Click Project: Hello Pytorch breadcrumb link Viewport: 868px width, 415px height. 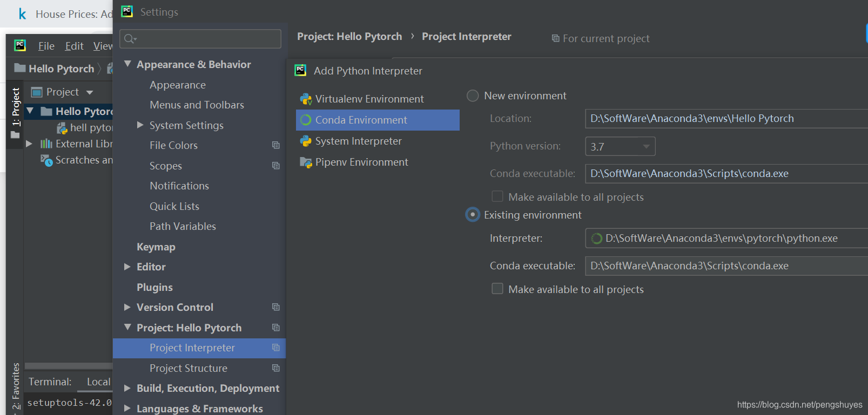[x=349, y=36]
